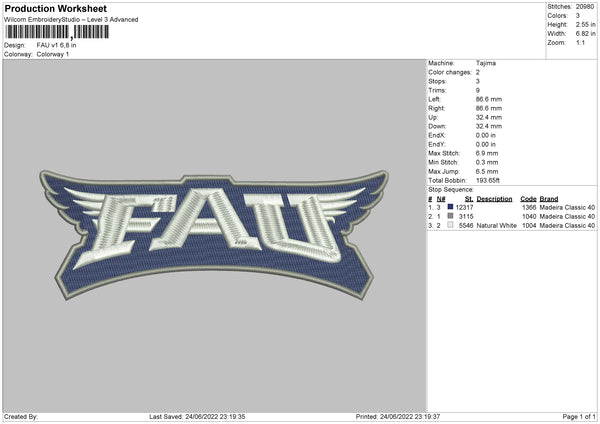Screen dimensions: 600x424
Task: Click the EndX value '0.00 in'
Action: point(486,135)
